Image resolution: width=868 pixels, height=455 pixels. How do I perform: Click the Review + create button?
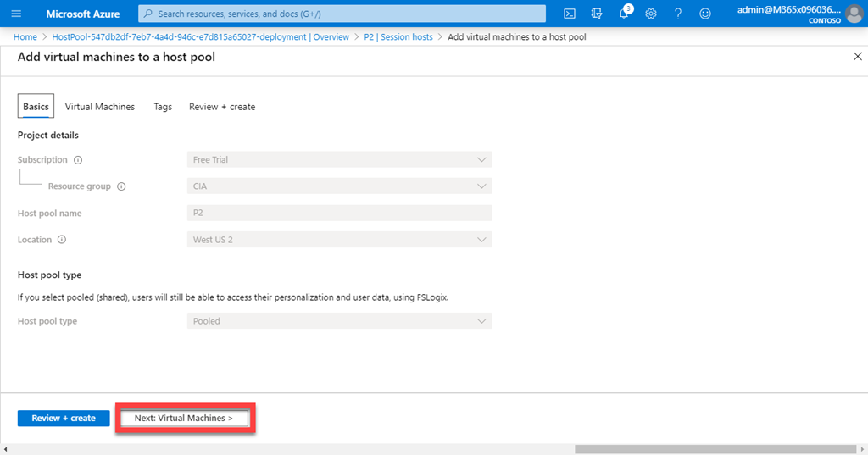click(64, 418)
